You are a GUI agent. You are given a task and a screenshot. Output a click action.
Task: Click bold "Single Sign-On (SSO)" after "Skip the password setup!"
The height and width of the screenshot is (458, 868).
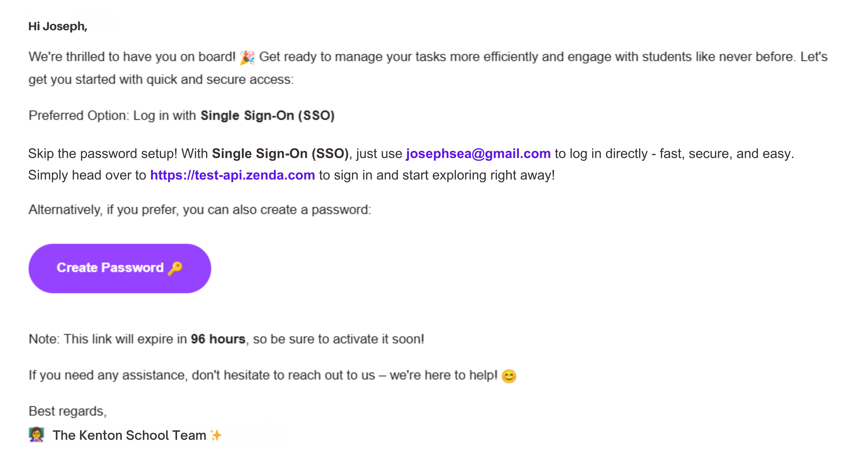click(x=280, y=154)
